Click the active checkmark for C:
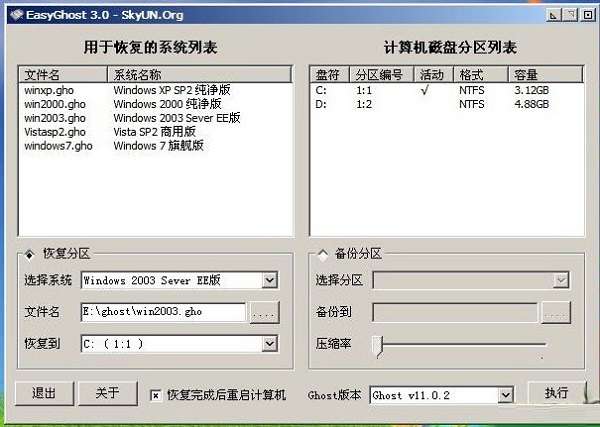Screen dimensions: 600x427 pyautogui.click(x=425, y=90)
